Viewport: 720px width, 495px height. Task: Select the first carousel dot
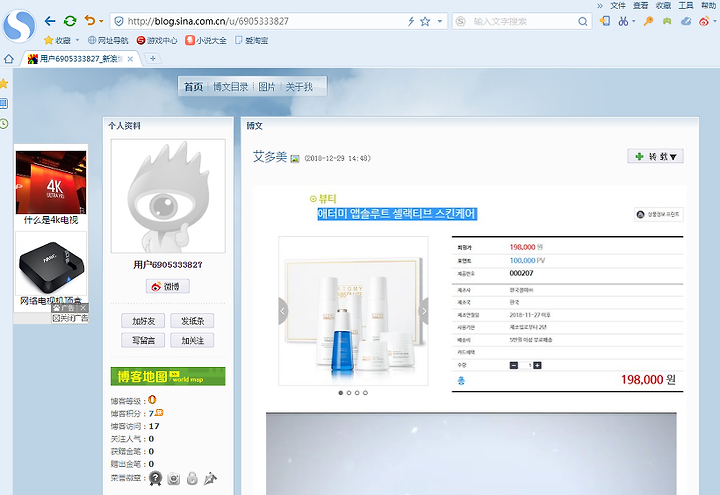pos(341,393)
